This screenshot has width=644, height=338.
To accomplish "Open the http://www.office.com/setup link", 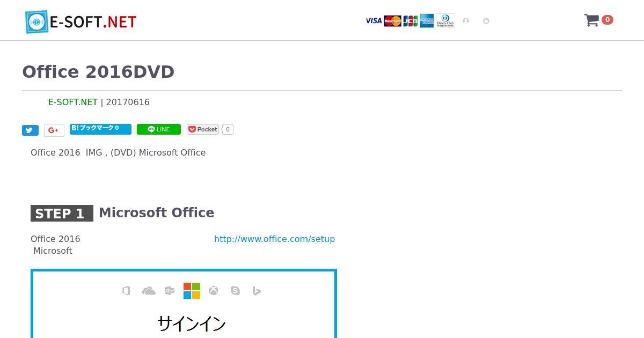I will [x=274, y=239].
